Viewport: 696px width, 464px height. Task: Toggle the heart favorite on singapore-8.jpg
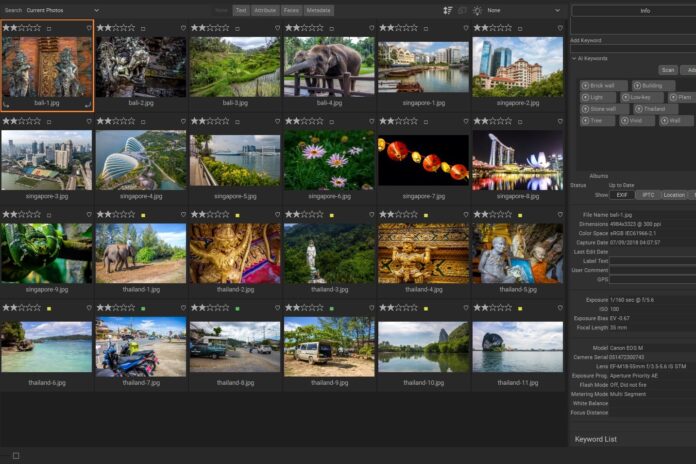click(560, 122)
